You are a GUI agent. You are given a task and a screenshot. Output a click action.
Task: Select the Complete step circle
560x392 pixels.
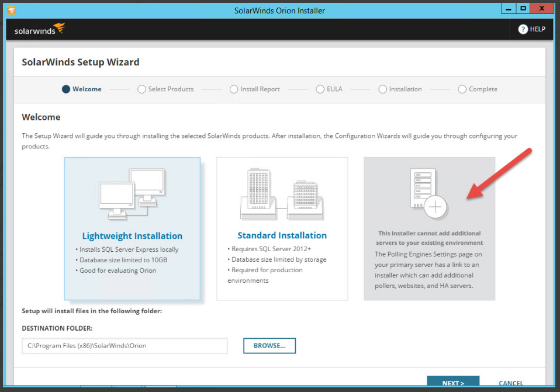[462, 89]
